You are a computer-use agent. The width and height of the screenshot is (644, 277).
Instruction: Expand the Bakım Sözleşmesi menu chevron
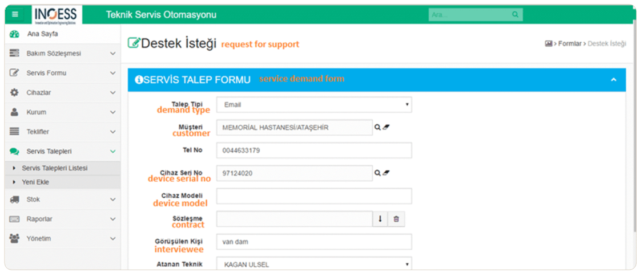(x=113, y=54)
